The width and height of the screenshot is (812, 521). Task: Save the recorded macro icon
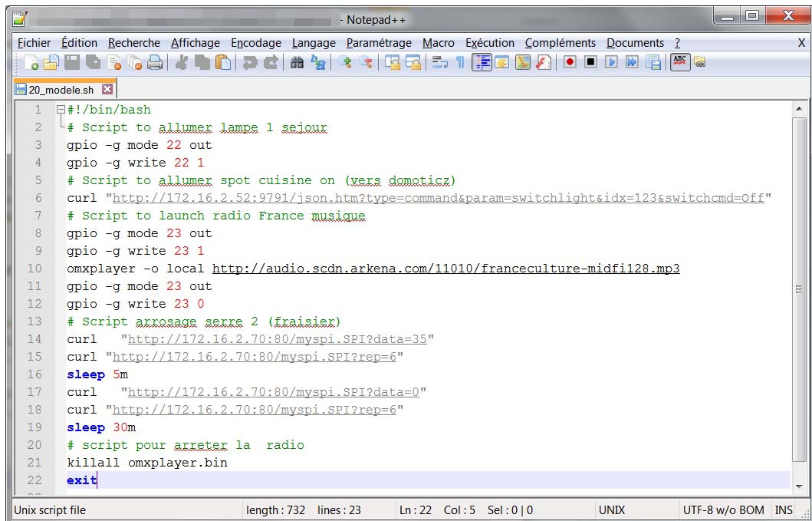pyautogui.click(x=653, y=63)
